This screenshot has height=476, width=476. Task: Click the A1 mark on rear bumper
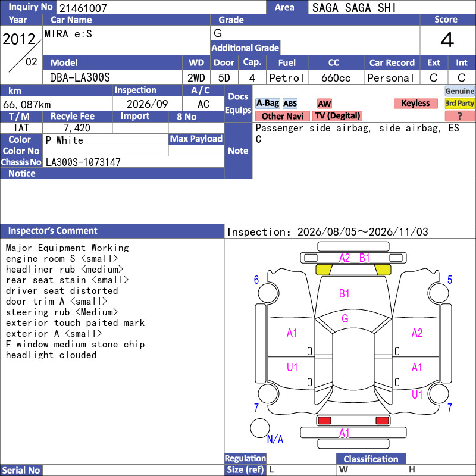(x=345, y=433)
